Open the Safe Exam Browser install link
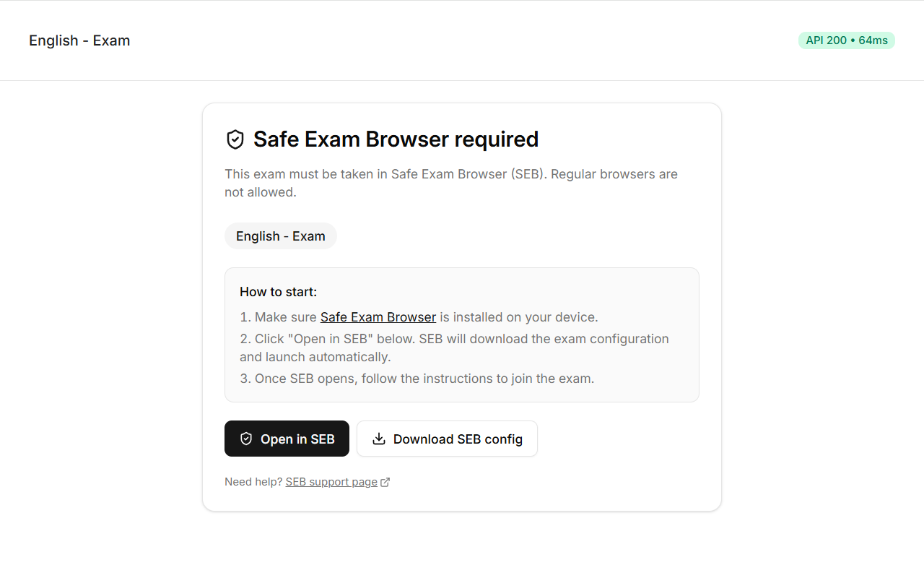The image size is (924, 578). [x=378, y=316]
